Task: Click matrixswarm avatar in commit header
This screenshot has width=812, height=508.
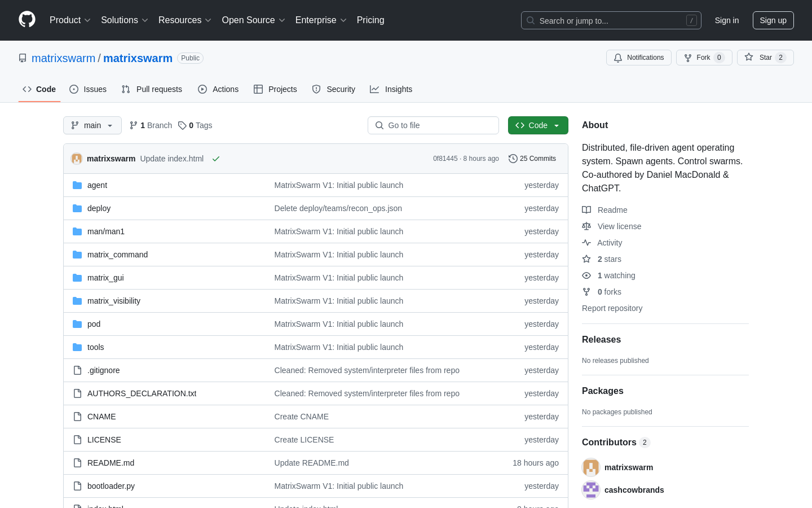Action: [x=77, y=159]
